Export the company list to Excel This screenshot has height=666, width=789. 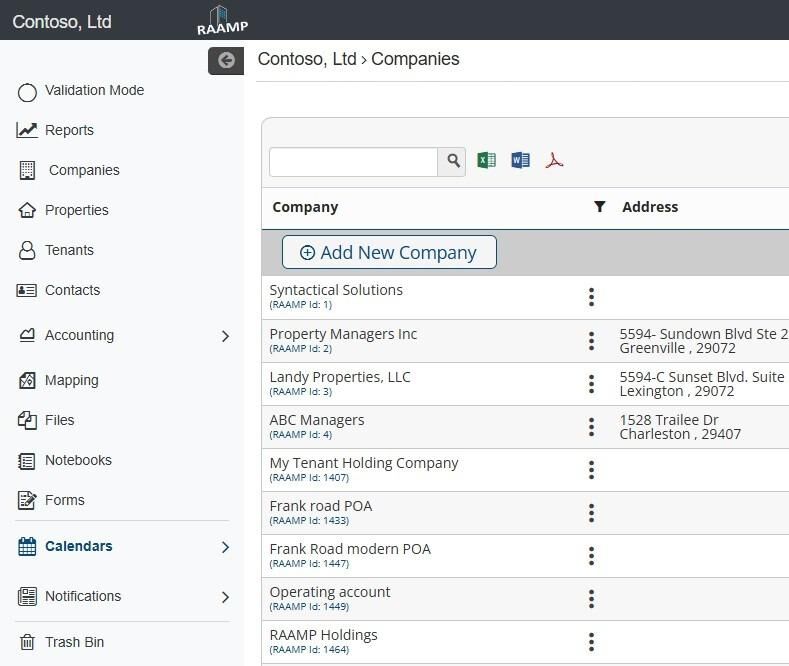(487, 160)
